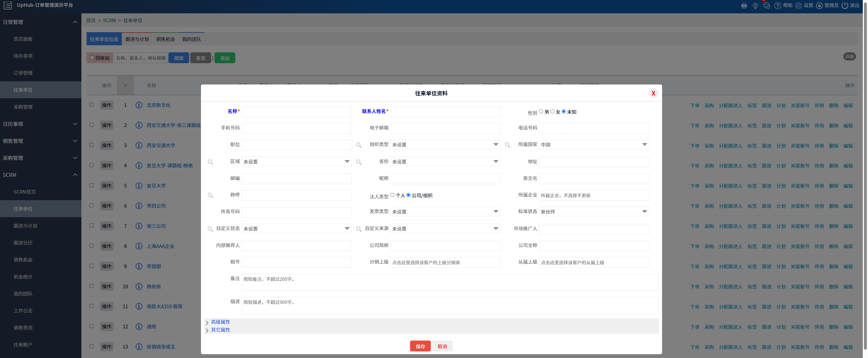Select 个人 as 法人类型
Viewport: 868px width, 358px height.
[392, 195]
